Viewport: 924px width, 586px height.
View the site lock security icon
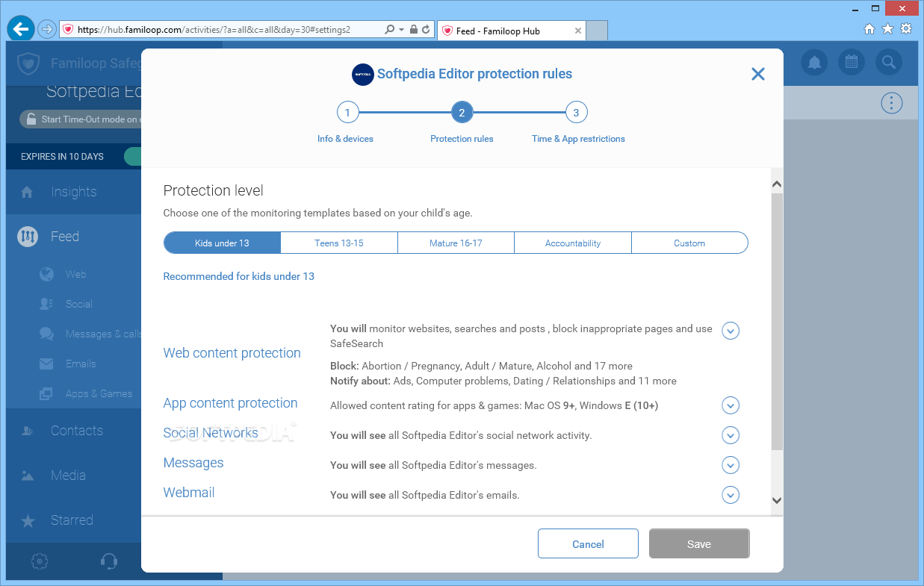(x=414, y=30)
